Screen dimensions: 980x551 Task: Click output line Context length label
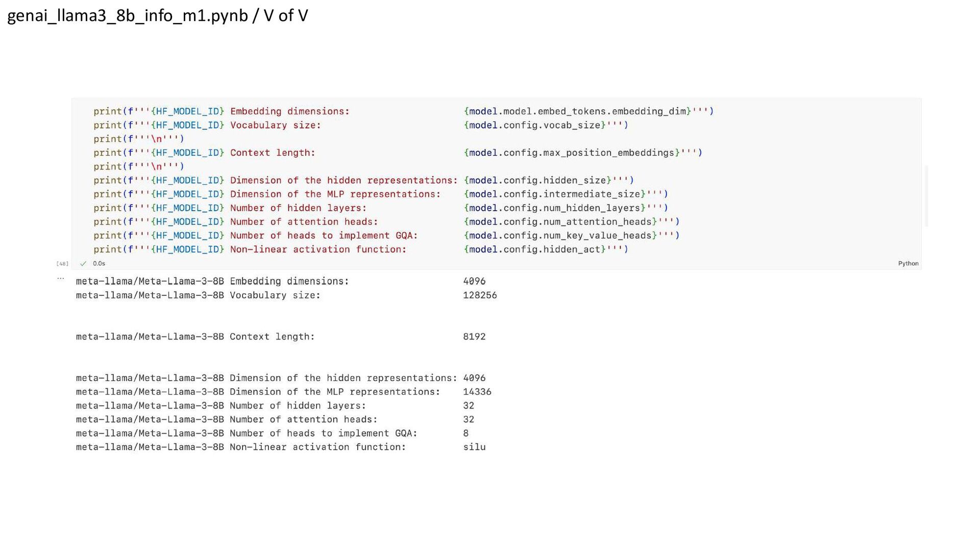[272, 337]
